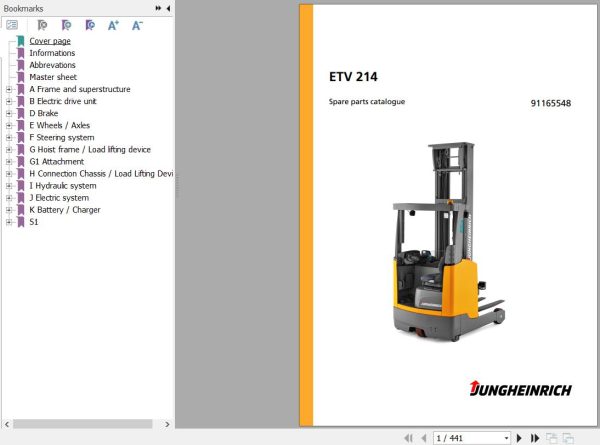This screenshot has height=445, width=600.
Task: Open E Wheels / Axles bookmark
Action: (59, 125)
